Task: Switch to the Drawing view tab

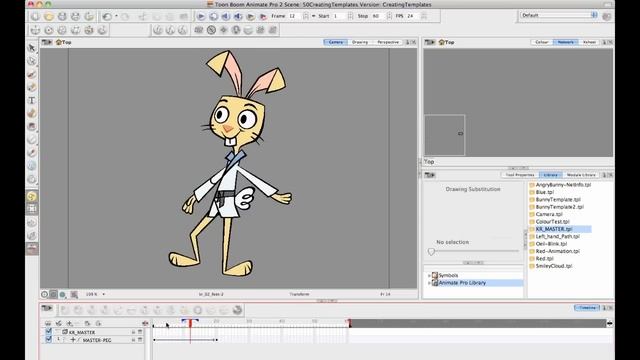Action: pyautogui.click(x=360, y=42)
